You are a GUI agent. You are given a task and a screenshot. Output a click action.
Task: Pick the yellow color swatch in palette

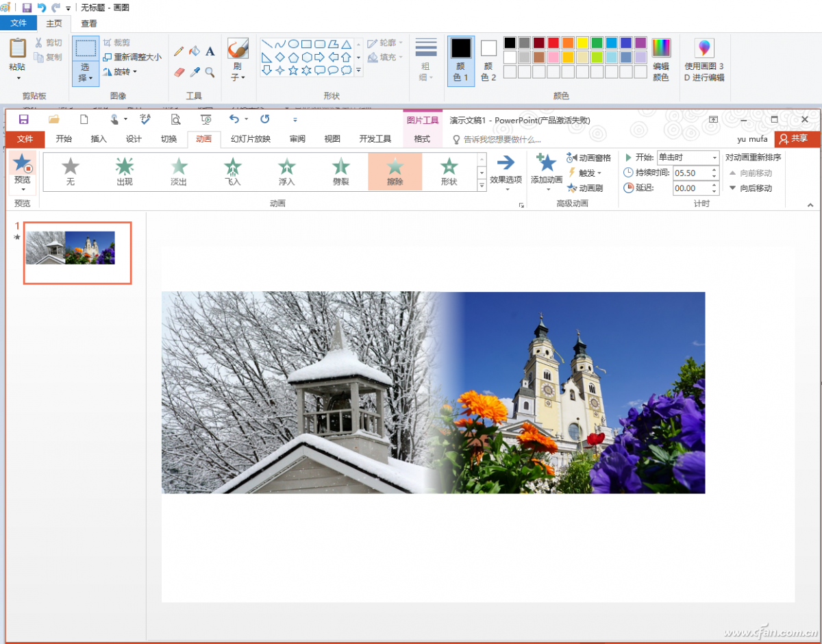582,42
